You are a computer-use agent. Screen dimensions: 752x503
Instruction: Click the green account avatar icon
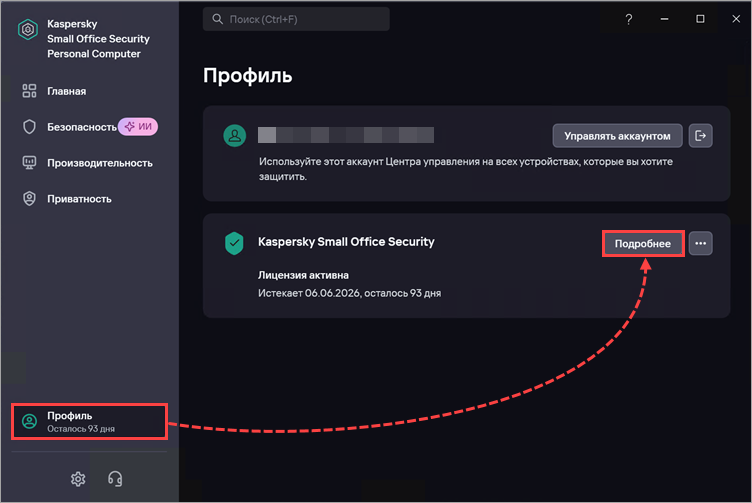235,136
